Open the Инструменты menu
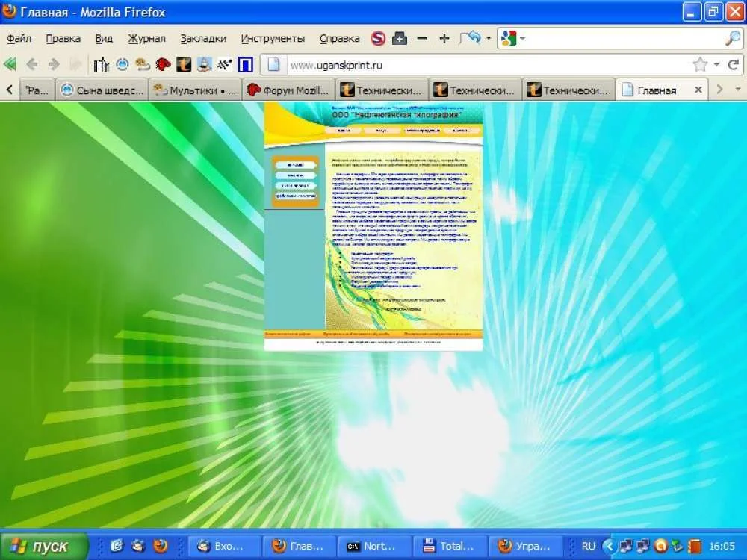The width and height of the screenshot is (747, 560). point(273,39)
